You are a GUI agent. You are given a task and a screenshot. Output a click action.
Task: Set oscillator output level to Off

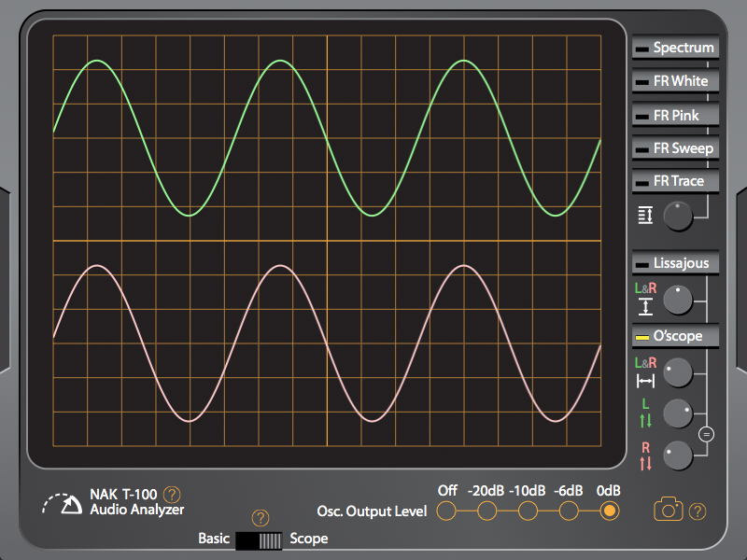click(x=446, y=511)
